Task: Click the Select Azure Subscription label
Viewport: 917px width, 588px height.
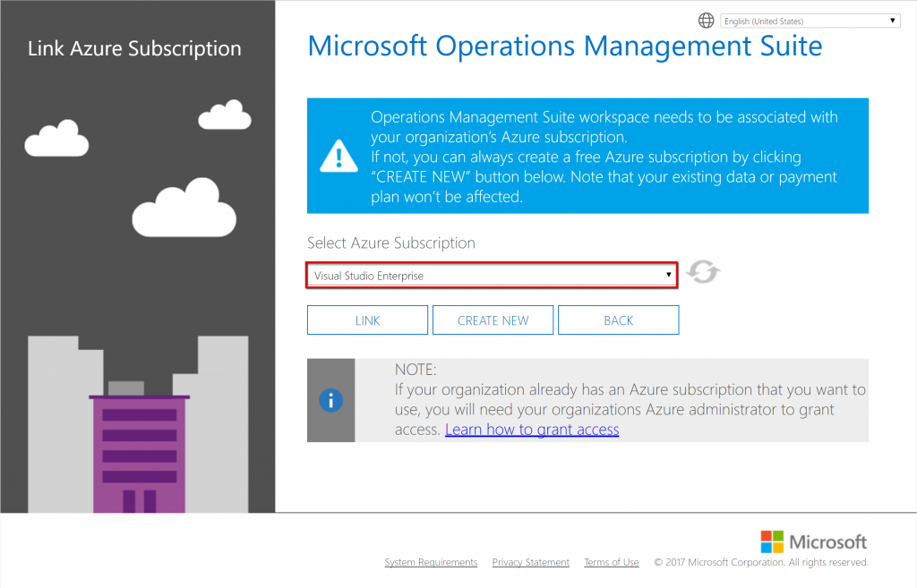Action: click(x=391, y=243)
